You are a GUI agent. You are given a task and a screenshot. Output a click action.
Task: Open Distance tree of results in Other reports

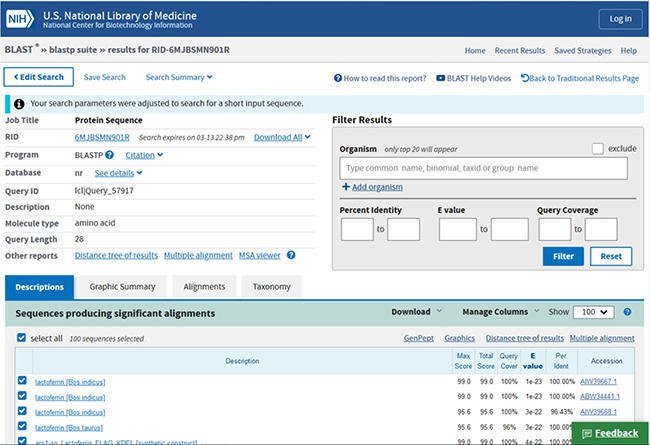click(x=116, y=255)
